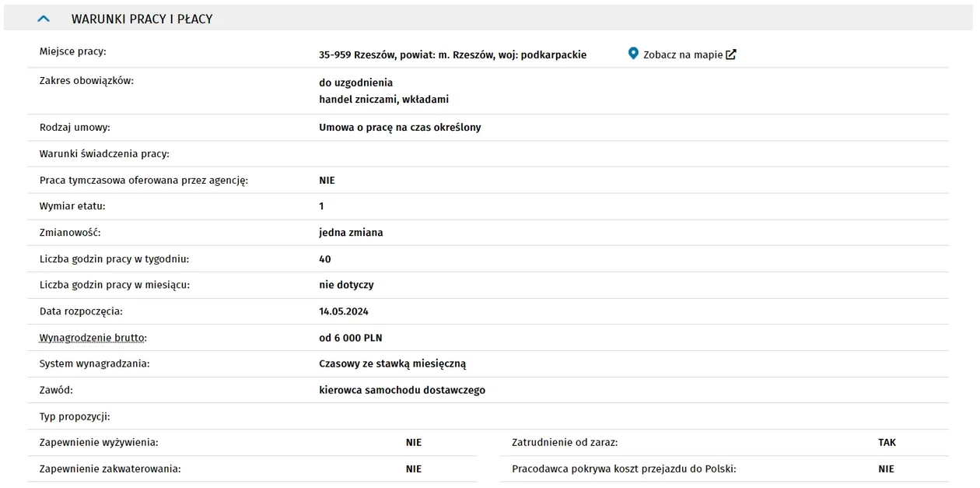Click NIE beside Pracodawca pokrywa koszt przejazdu

tap(886, 469)
